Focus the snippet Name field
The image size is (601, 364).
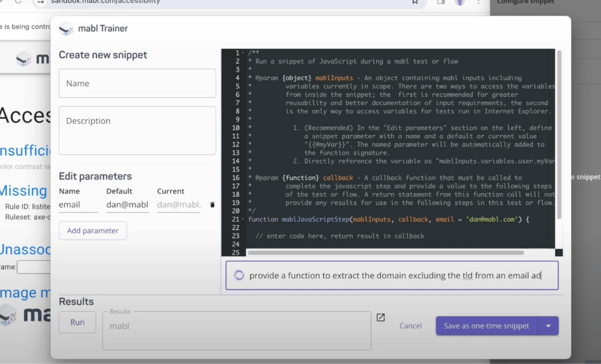click(137, 83)
